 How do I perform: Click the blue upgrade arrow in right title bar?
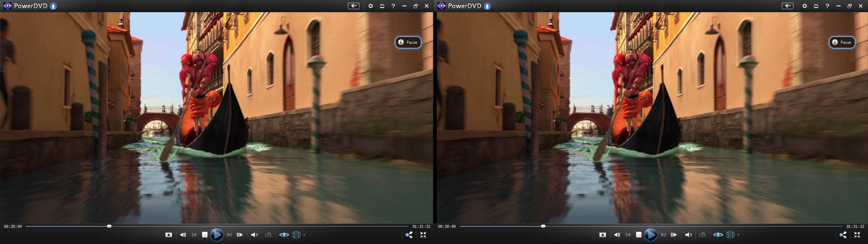(487, 6)
